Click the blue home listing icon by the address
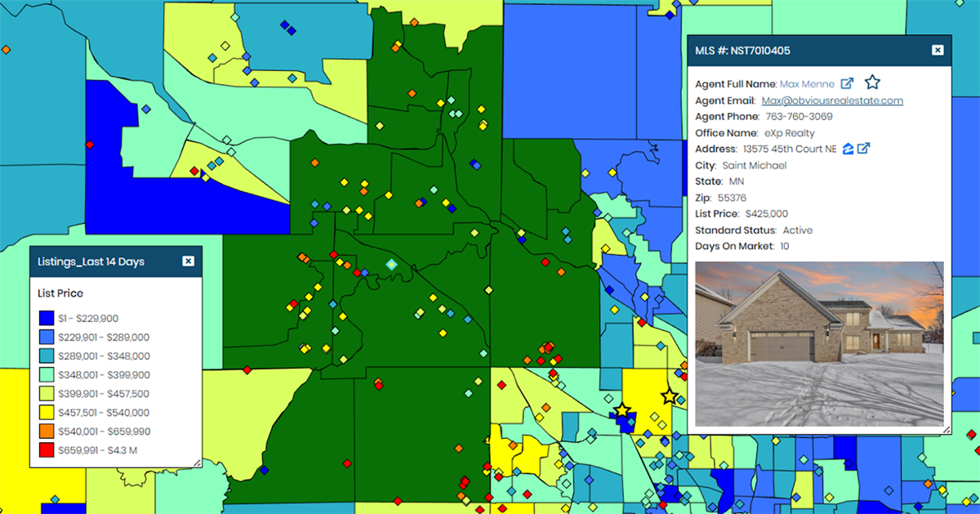The image size is (980, 514). coord(849,149)
